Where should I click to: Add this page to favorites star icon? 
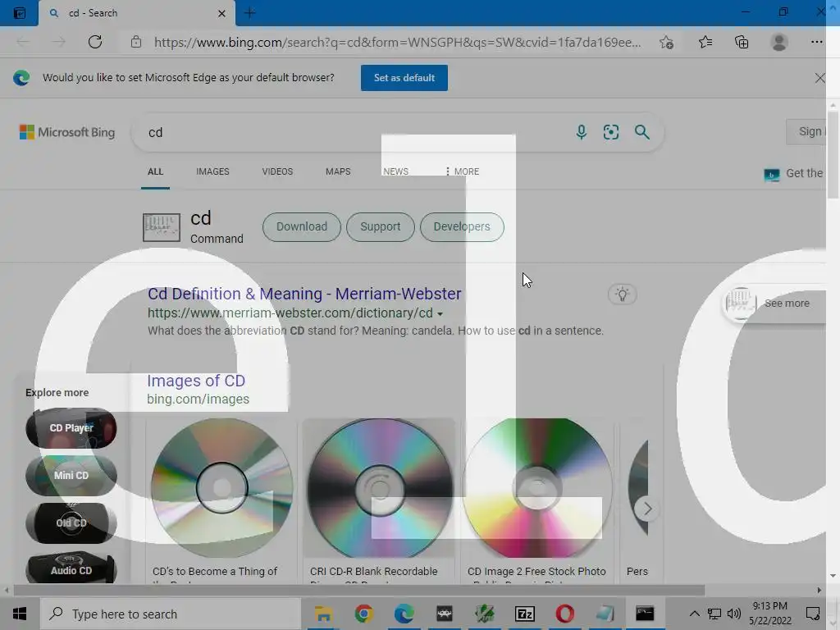coord(666,43)
